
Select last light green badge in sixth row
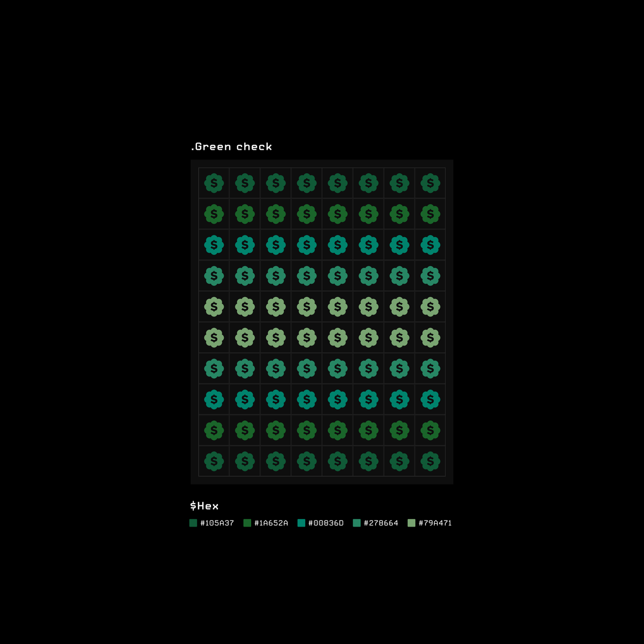pyautogui.click(x=430, y=338)
